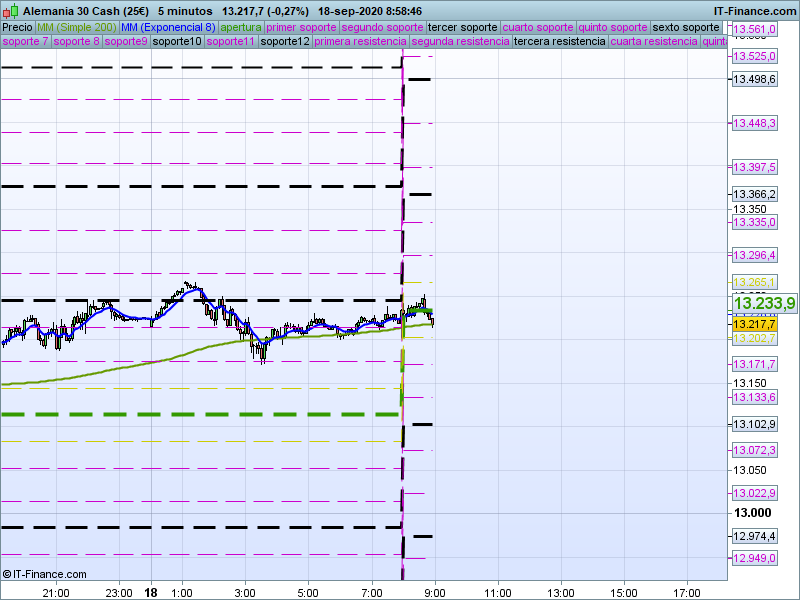Click the apertura indicator label
800x600 pixels.
click(x=241, y=27)
